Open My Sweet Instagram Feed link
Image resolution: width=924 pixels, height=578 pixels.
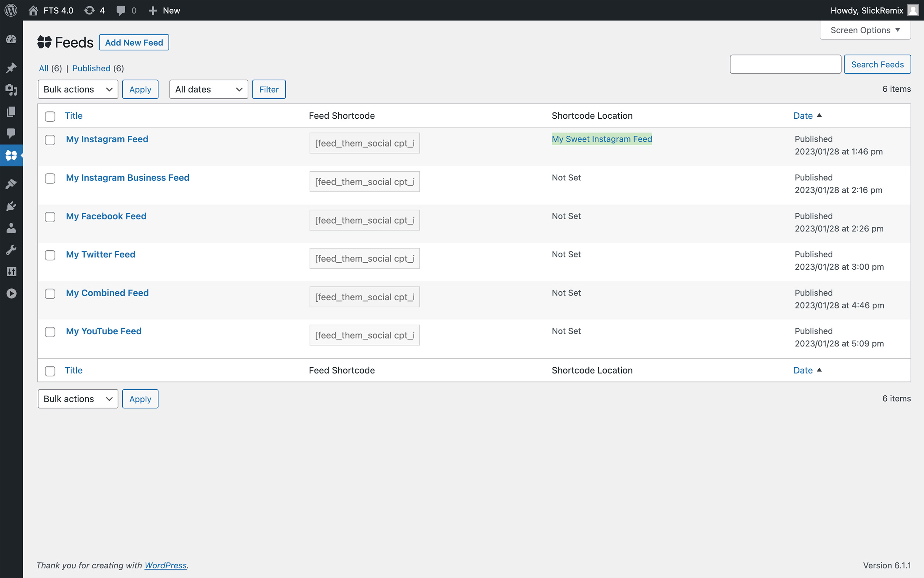(x=602, y=139)
